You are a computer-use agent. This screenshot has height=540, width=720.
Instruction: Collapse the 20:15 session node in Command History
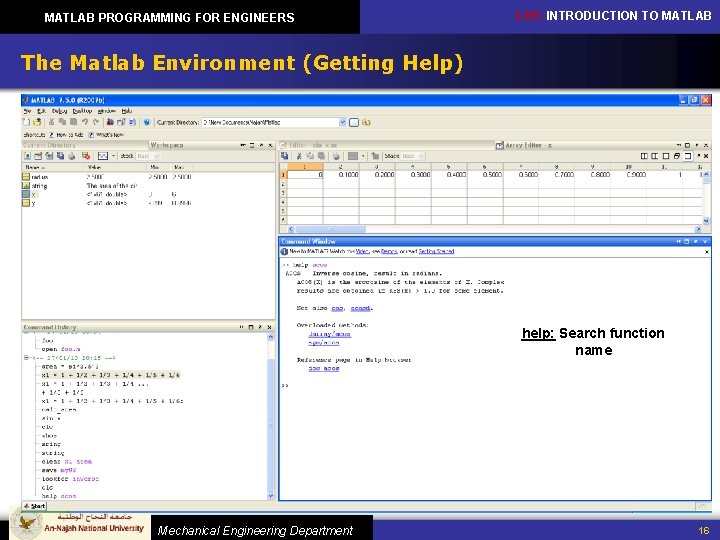tap(25, 359)
